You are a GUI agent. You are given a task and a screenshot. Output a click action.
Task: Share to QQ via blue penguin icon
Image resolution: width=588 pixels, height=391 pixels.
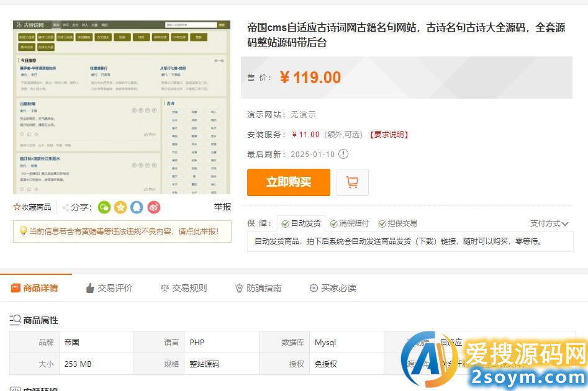click(137, 207)
